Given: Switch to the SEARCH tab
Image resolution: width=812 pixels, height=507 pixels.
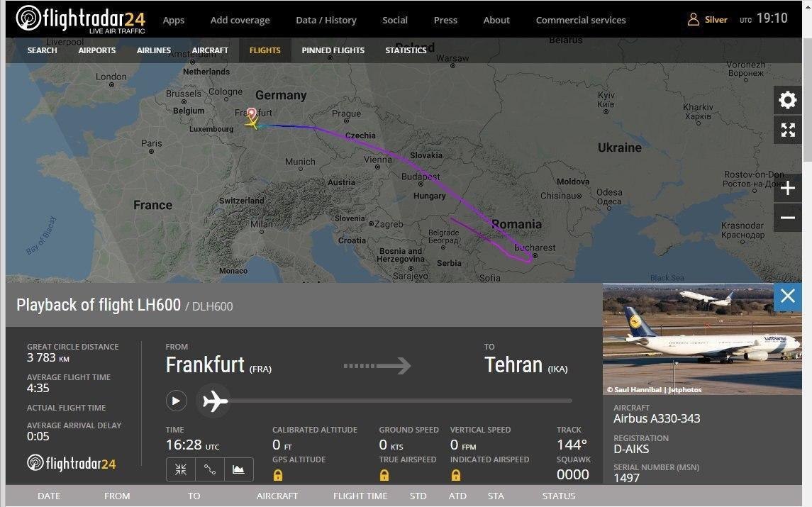Looking at the screenshot, I should 42,50.
